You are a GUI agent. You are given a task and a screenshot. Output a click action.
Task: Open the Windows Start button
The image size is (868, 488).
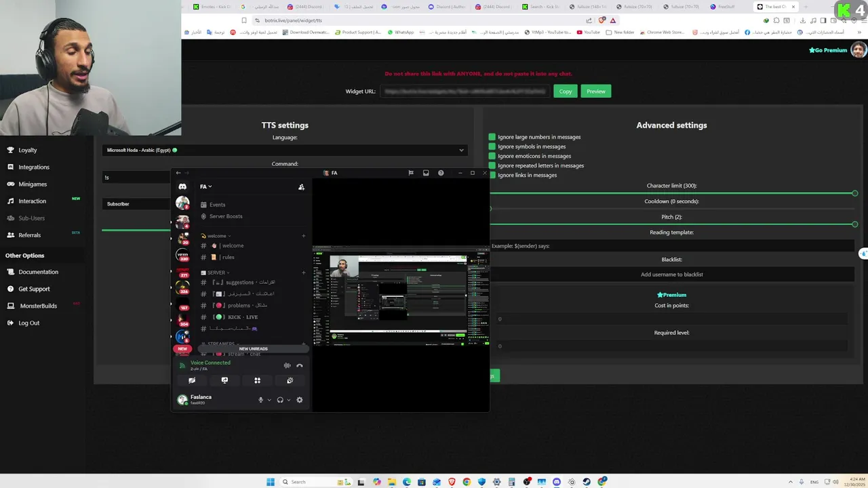[x=271, y=482]
